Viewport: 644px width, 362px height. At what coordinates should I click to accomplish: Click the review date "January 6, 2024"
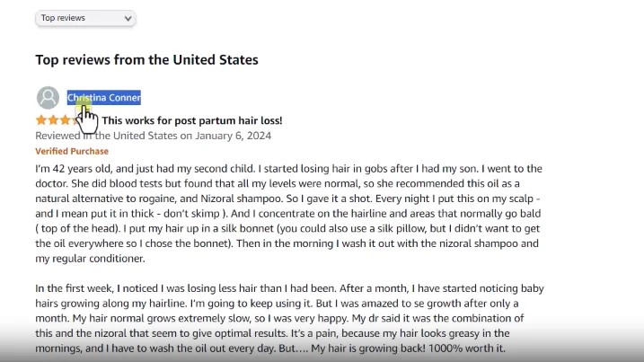(233, 136)
